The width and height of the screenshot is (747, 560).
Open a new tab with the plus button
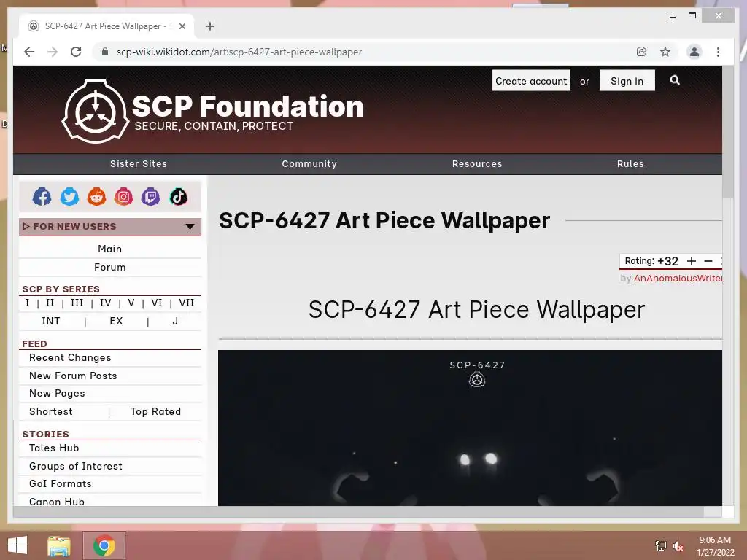click(x=210, y=26)
